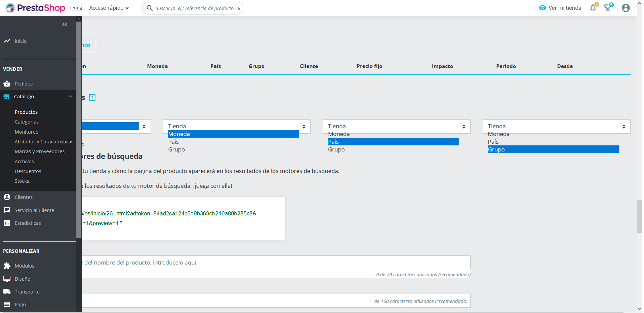Open Archivos in the Catálogo submenu
Screen dimensions: 644x313
[24, 162]
